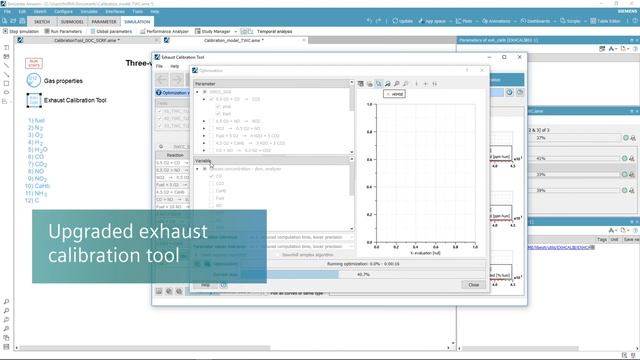Click the refresh icon beside the 37% bar
Image resolution: width=640 pixels, height=360 pixels.
coord(625,138)
